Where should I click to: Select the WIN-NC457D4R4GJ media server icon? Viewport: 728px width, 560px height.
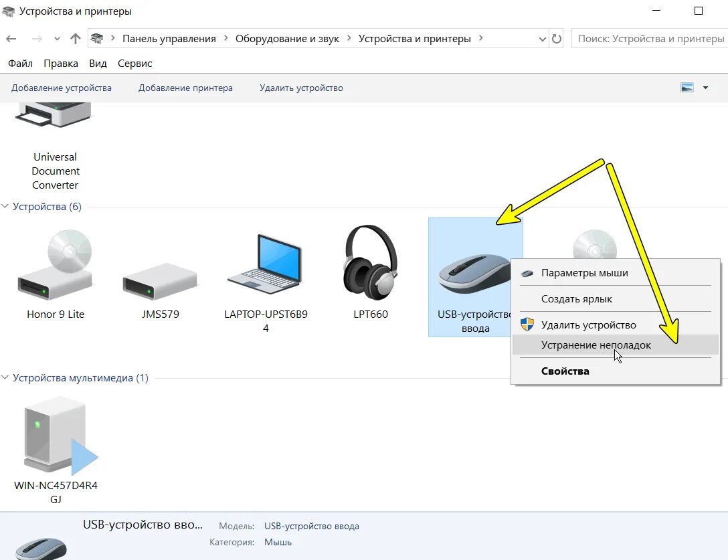[60, 435]
